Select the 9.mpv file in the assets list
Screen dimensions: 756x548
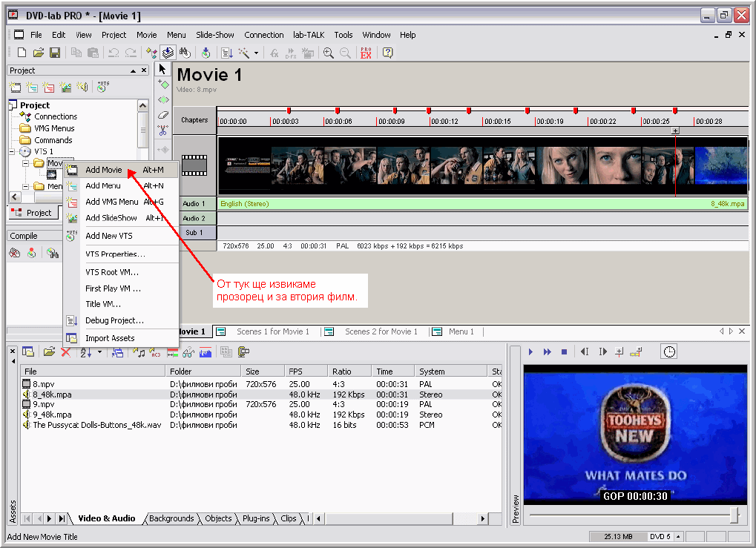tap(260, 404)
